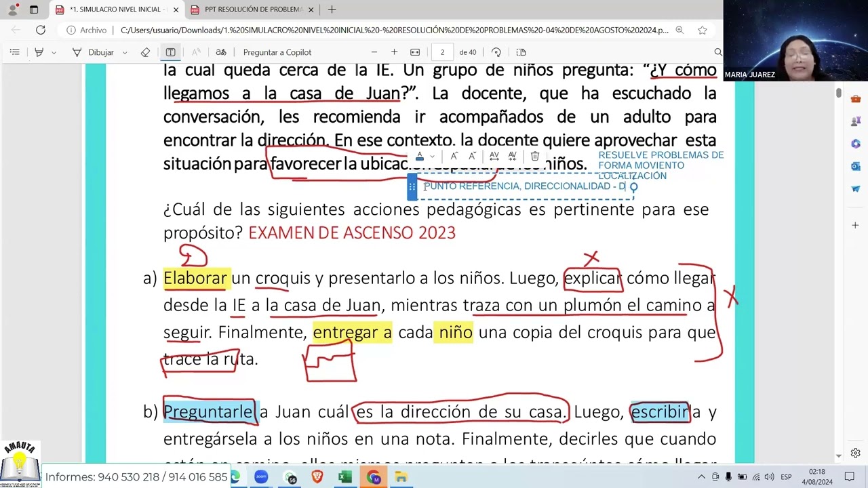Open the sidebar games icon
The image size is (868, 488).
point(856,122)
